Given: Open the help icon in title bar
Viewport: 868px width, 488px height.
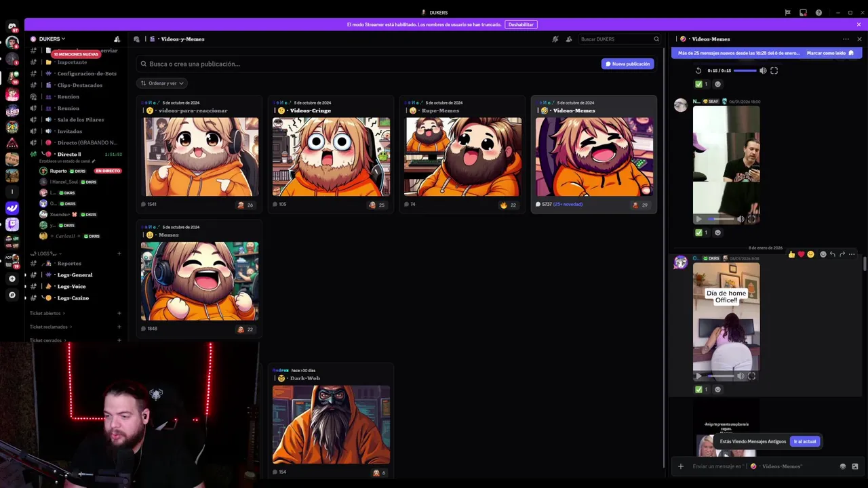Looking at the screenshot, I should pos(818,12).
